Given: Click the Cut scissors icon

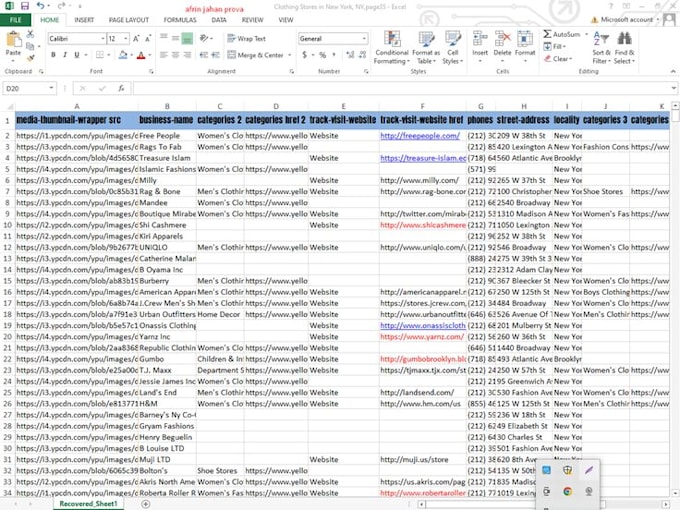Looking at the screenshot, I should tap(30, 34).
